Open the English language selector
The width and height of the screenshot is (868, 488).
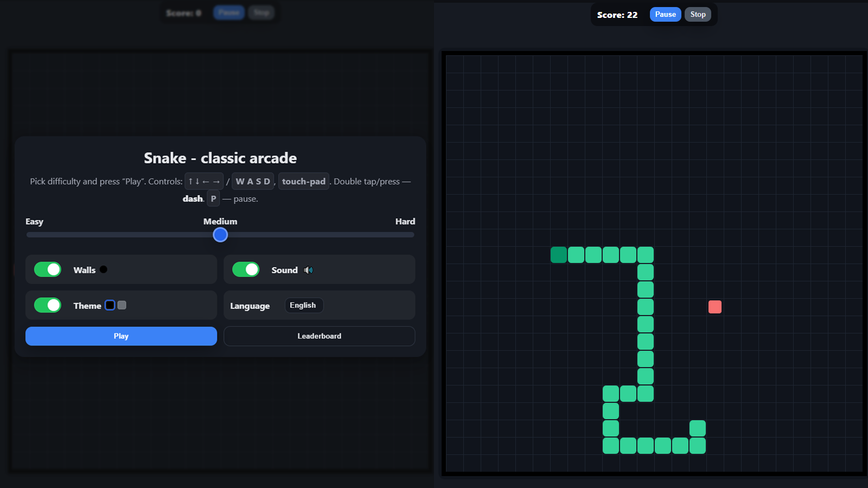pos(304,305)
